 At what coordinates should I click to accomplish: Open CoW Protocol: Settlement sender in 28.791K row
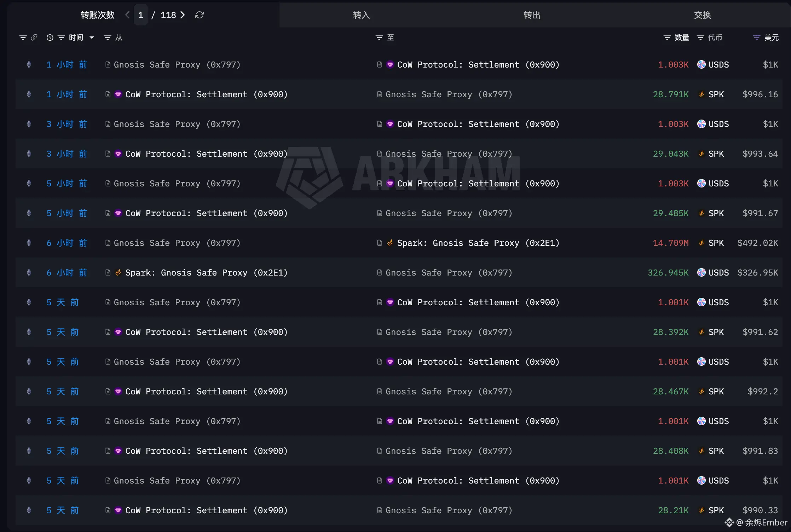tap(207, 94)
